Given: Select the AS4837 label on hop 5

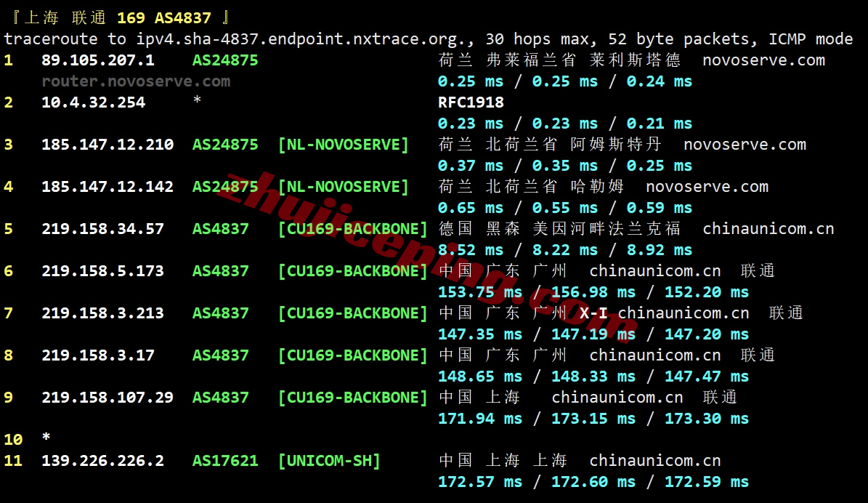Looking at the screenshot, I should coord(220,229).
